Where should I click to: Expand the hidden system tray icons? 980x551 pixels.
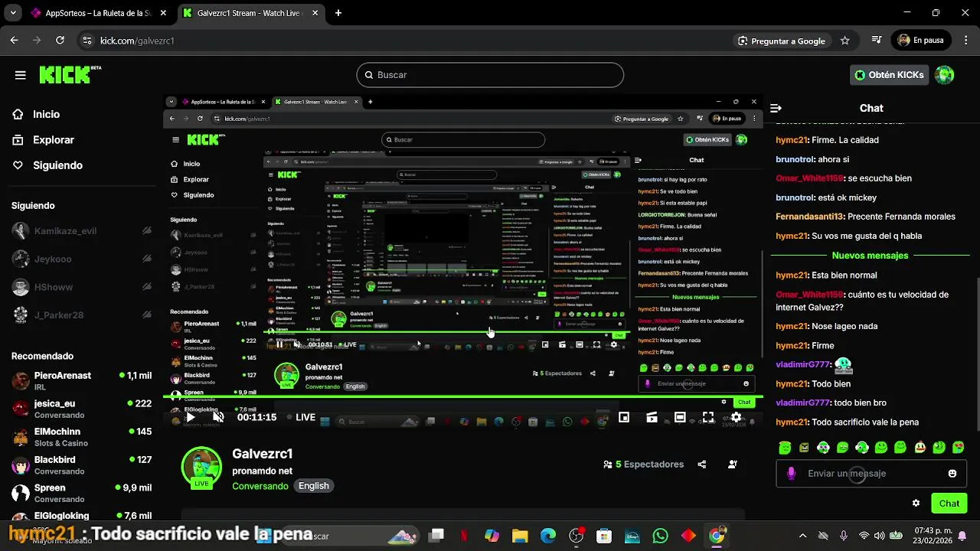802,536
